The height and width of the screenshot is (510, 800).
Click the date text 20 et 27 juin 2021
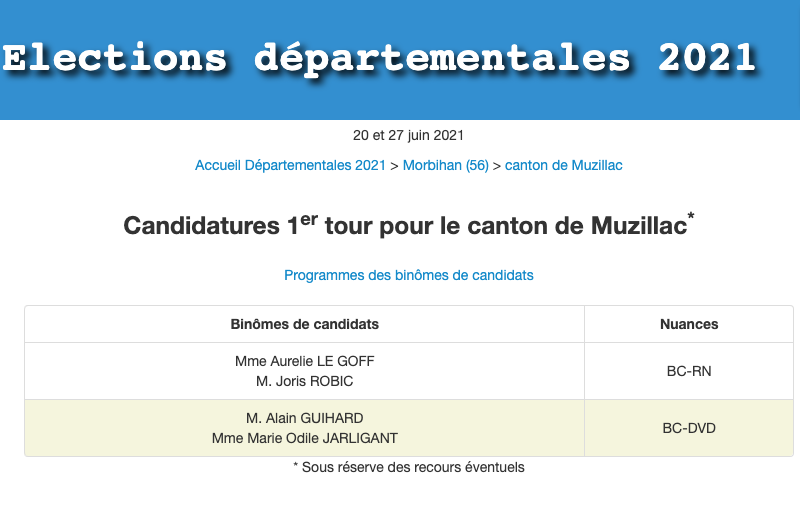click(x=408, y=135)
